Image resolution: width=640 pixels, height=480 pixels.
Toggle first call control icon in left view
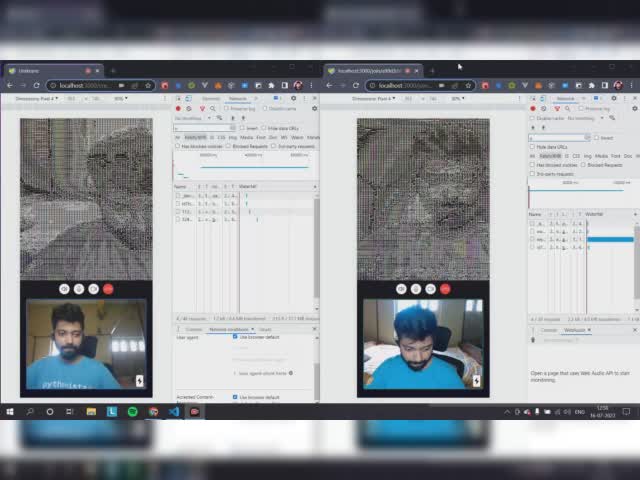(64, 289)
